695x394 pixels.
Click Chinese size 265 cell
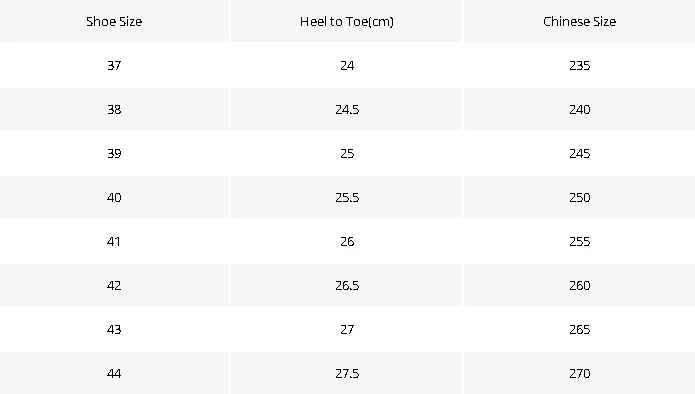tap(579, 329)
